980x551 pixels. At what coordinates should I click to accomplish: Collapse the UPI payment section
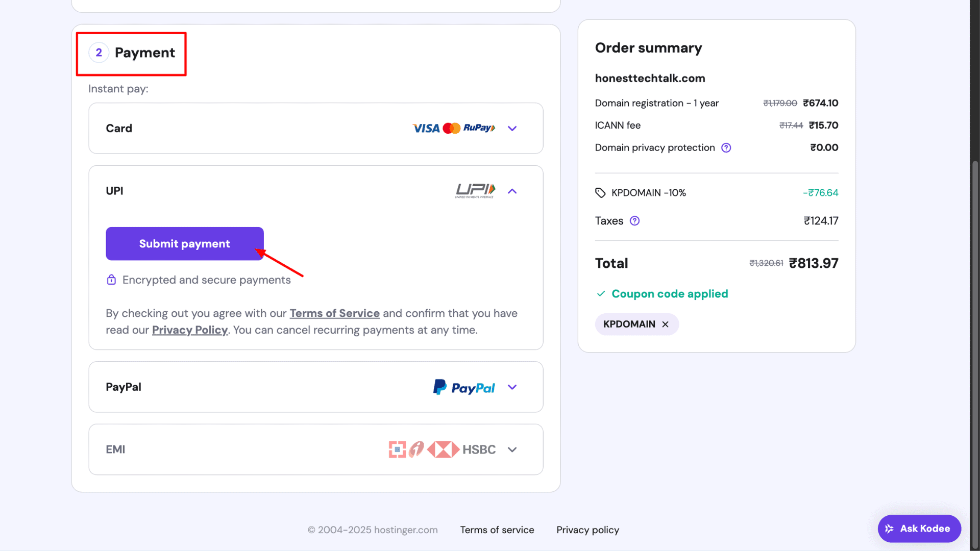pyautogui.click(x=512, y=191)
